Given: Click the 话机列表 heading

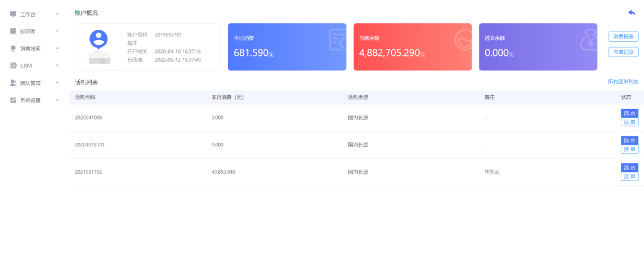Looking at the screenshot, I should click(x=86, y=82).
